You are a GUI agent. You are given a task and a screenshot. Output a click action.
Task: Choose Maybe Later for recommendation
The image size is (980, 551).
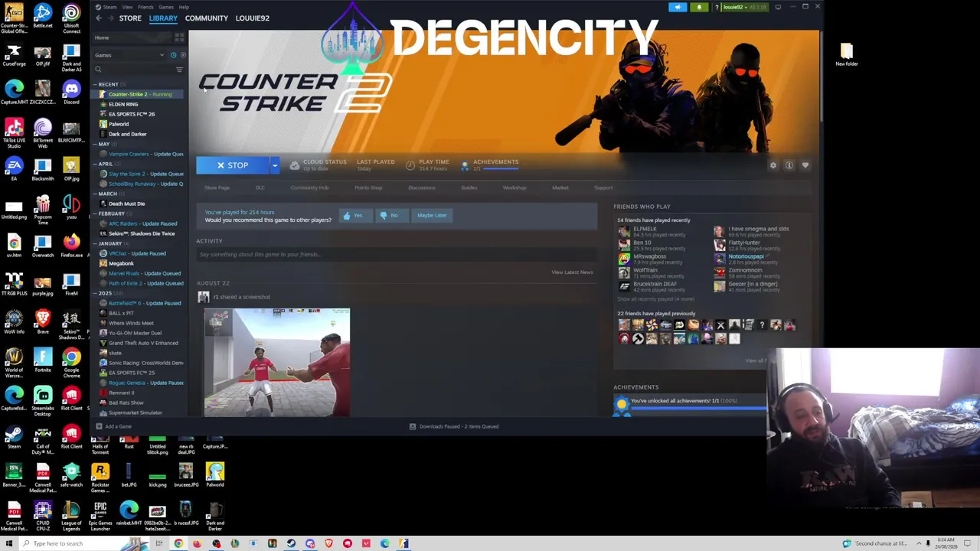tap(432, 216)
